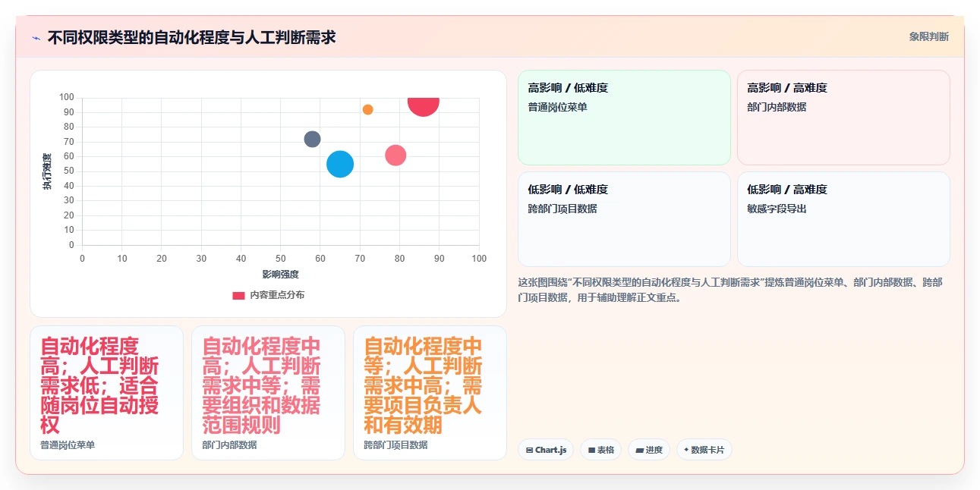Image resolution: width=980 pixels, height=490 pixels.
Task: Select the 高影响 / 低难度 quadrant card
Action: click(x=624, y=118)
